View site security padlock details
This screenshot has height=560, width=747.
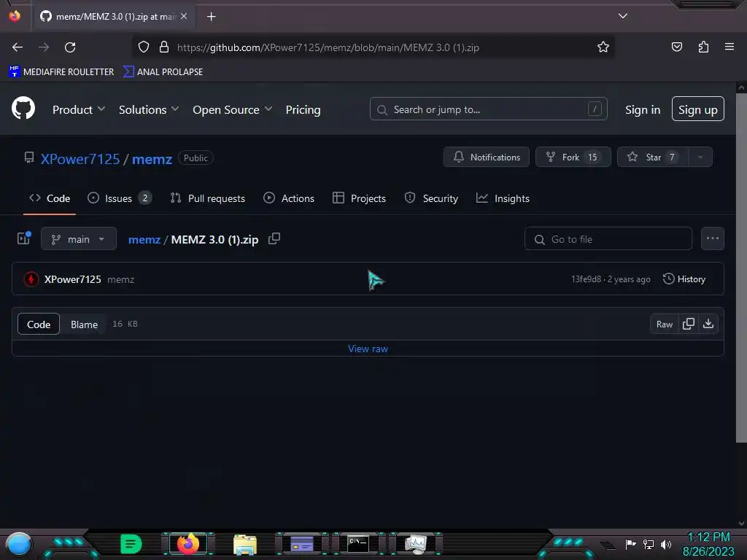[164, 47]
